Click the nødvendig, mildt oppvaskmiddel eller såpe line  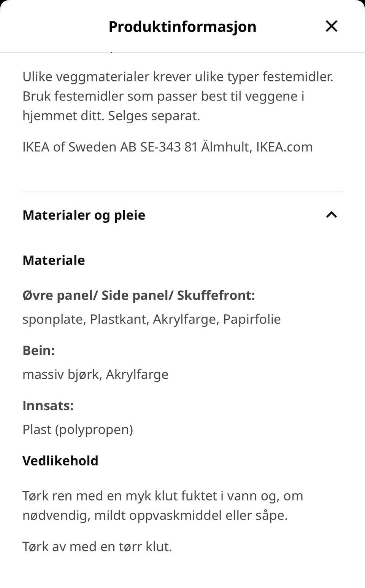pyautogui.click(x=155, y=515)
